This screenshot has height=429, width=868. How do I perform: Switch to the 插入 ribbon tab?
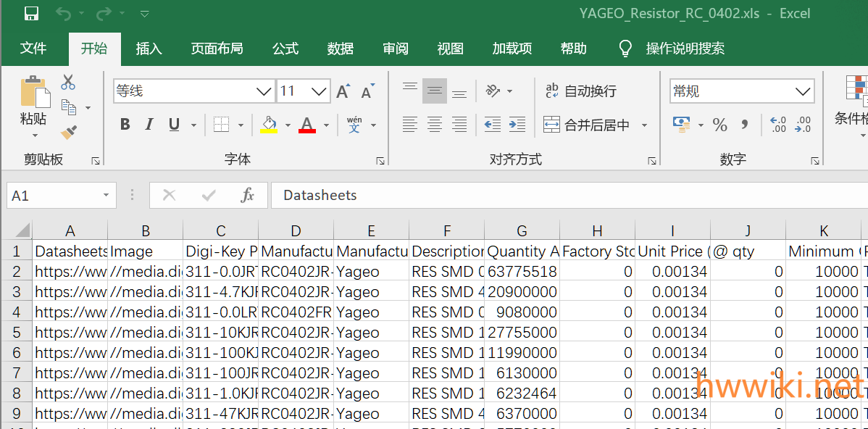click(x=149, y=49)
